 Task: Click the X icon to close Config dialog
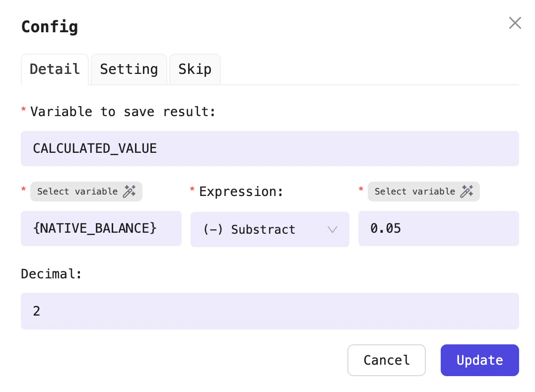tap(515, 23)
